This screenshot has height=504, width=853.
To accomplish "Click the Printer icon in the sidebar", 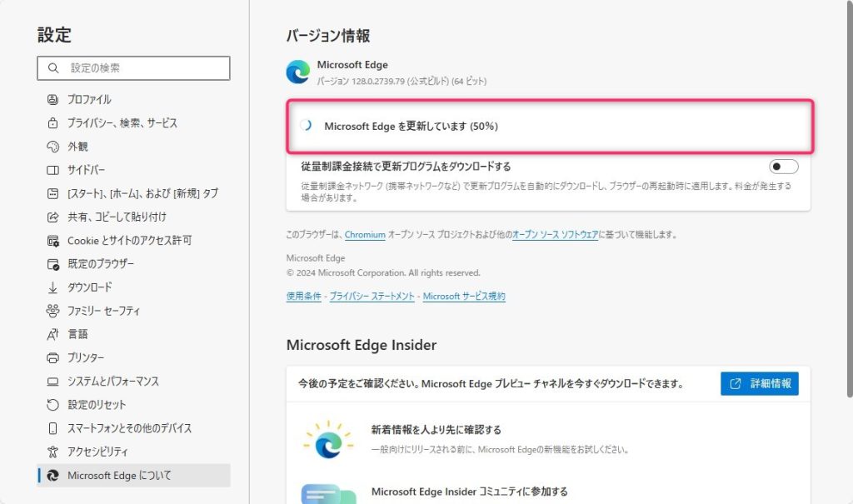I will (x=52, y=357).
